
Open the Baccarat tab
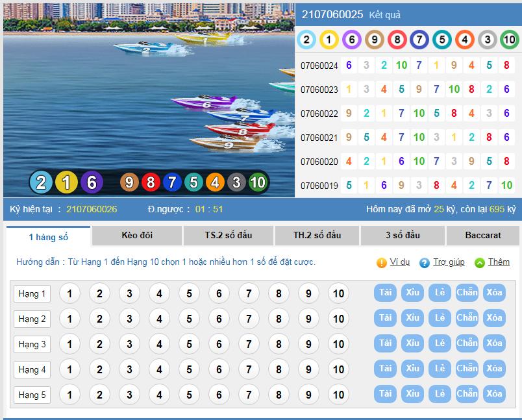coord(483,235)
